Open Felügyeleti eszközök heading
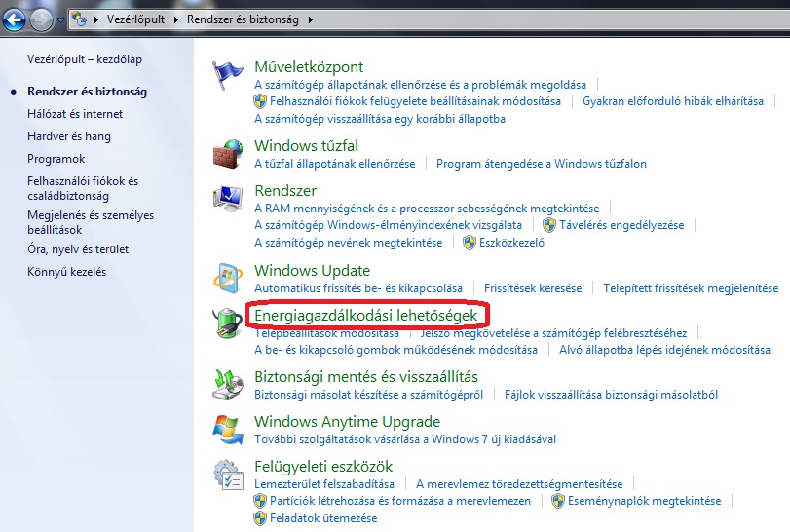Image resolution: width=790 pixels, height=532 pixels. click(x=323, y=467)
